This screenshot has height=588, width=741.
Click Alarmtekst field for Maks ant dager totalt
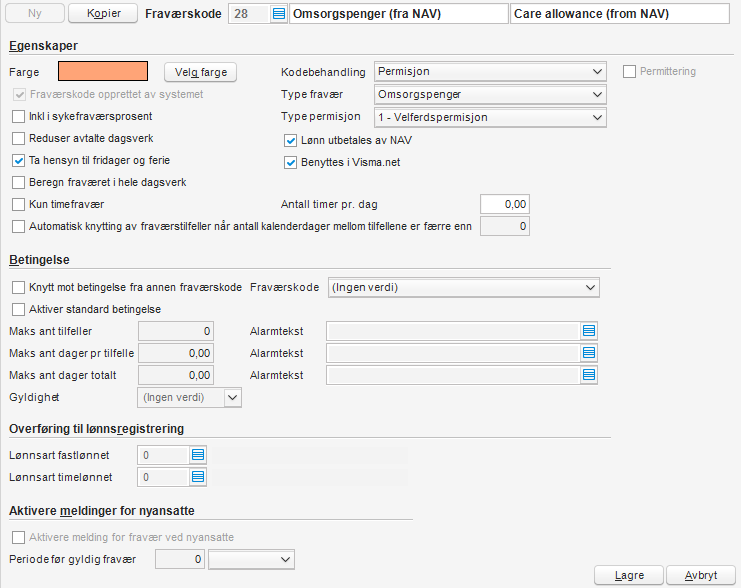(454, 375)
